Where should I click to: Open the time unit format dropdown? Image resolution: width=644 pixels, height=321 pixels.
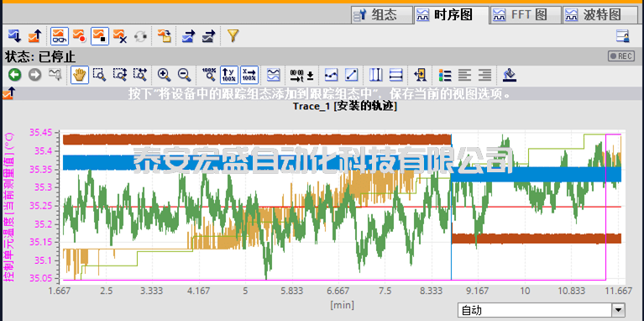click(x=302, y=75)
